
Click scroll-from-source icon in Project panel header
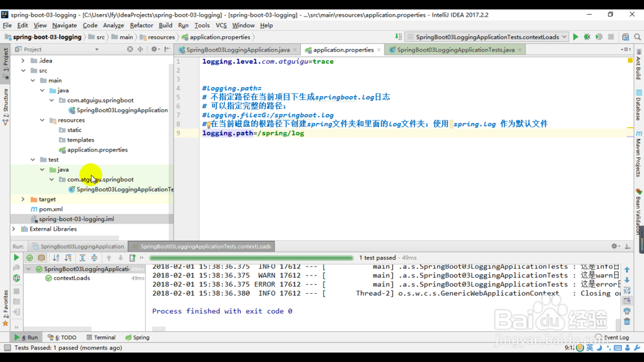click(x=130, y=50)
